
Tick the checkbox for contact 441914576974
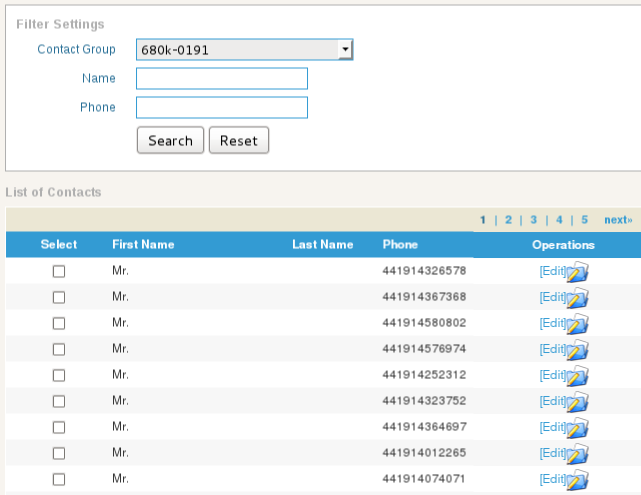59,349
